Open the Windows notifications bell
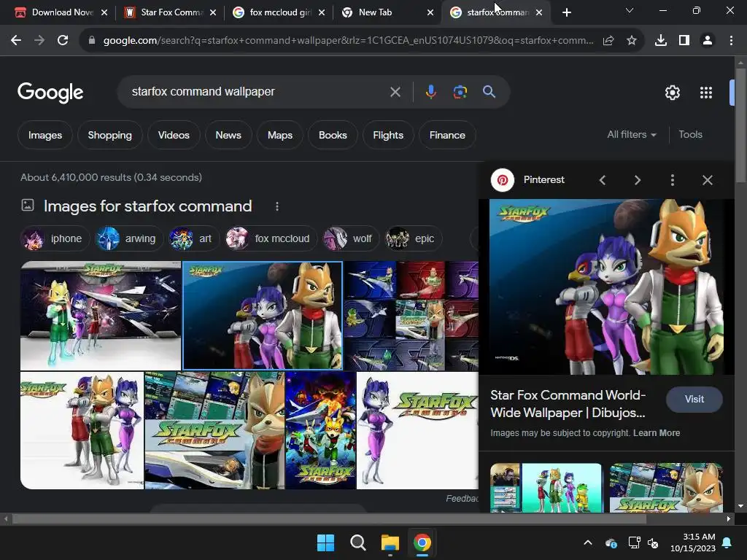The width and height of the screenshot is (747, 560). point(727,542)
